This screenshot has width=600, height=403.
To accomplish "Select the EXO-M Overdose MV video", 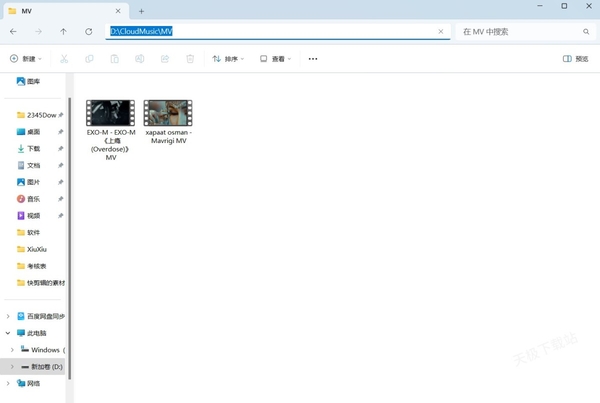I will pyautogui.click(x=111, y=129).
